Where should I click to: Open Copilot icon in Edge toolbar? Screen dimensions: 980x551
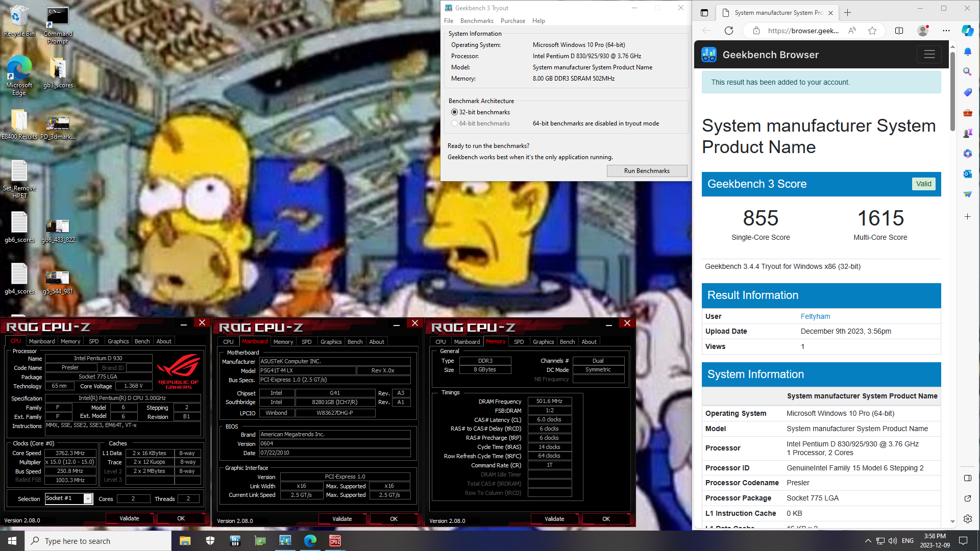tap(967, 31)
